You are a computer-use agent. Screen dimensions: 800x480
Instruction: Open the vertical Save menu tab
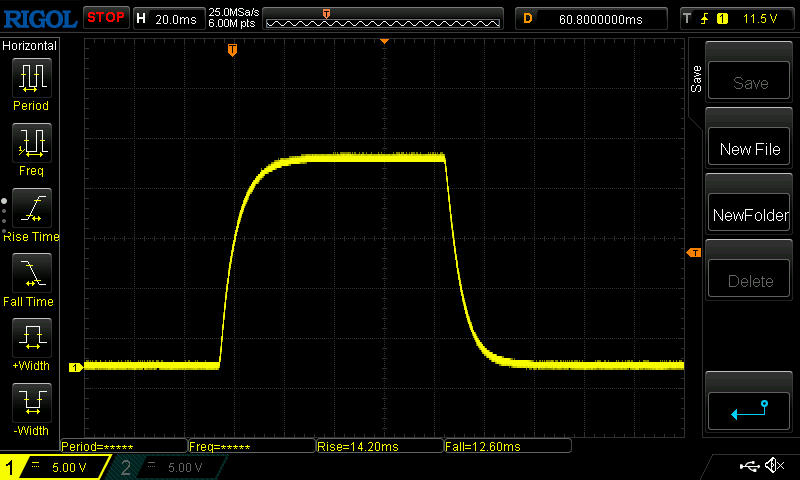(x=696, y=80)
